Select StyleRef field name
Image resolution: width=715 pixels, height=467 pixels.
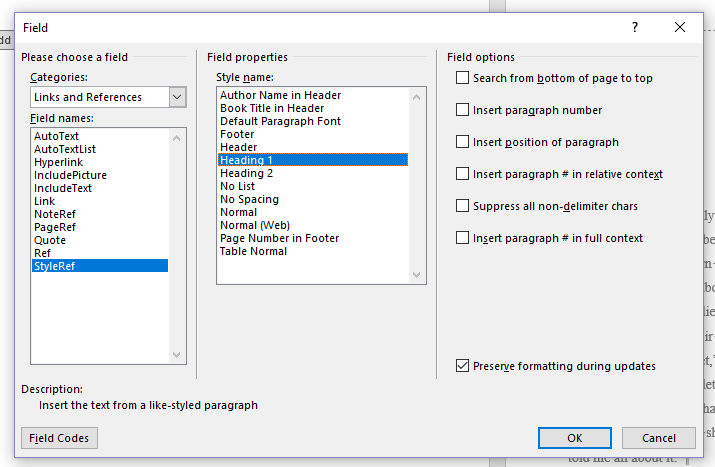pos(100,266)
